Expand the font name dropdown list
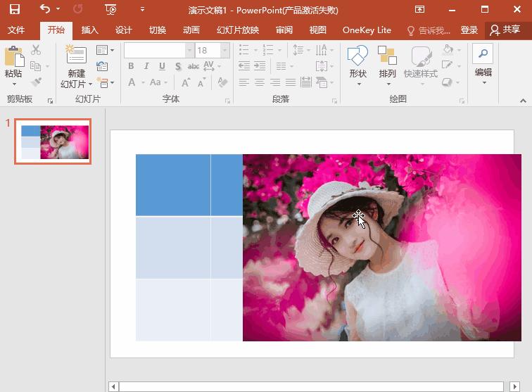Image resolution: width=532 pixels, height=392 pixels. pyautogui.click(x=189, y=51)
